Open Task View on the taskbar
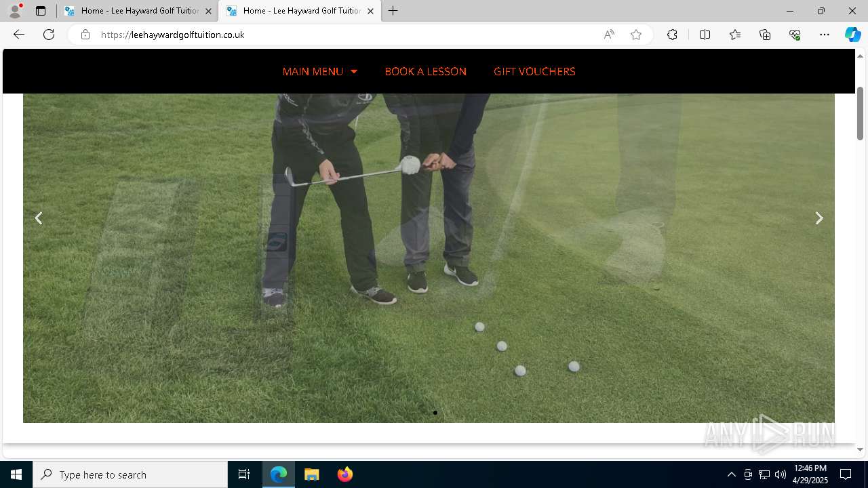 (x=244, y=474)
